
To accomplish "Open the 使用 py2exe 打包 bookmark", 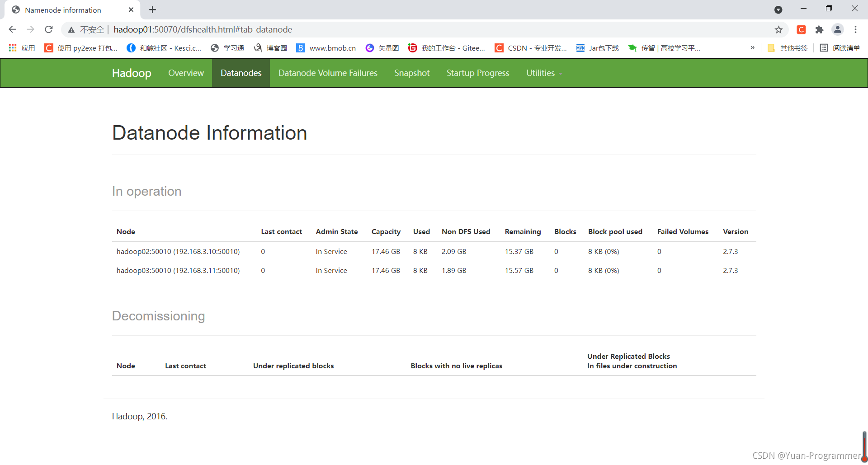I will click(81, 48).
